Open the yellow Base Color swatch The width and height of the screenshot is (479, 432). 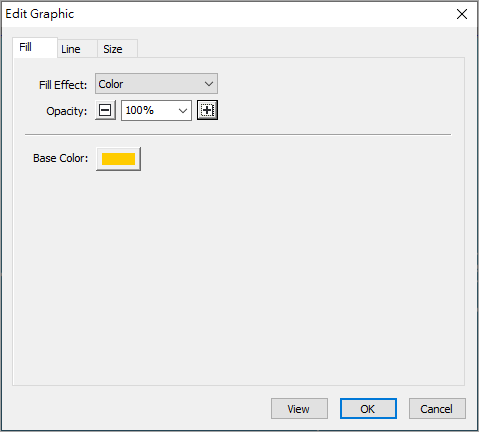click(x=118, y=159)
